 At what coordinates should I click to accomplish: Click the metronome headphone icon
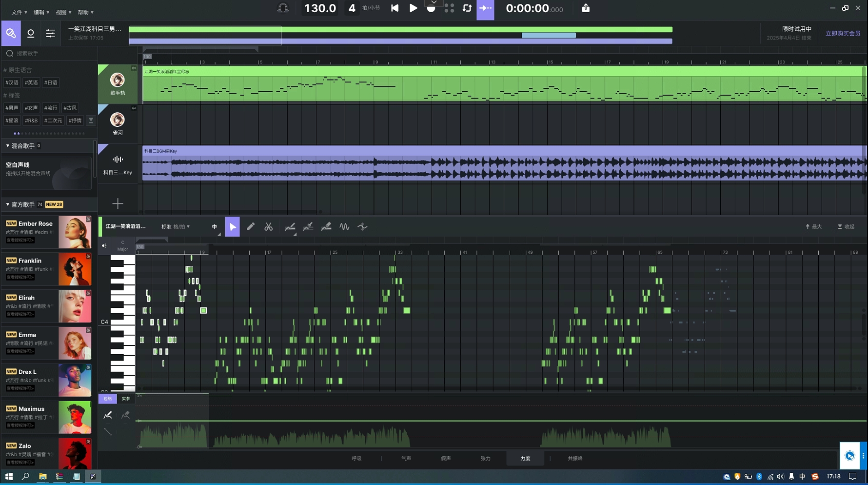283,8
